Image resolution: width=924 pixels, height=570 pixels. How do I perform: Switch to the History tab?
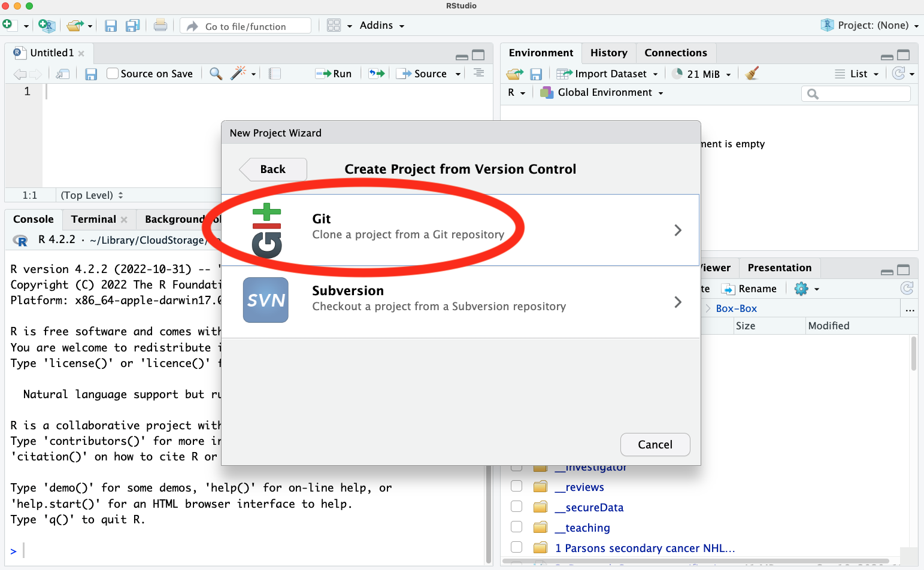pyautogui.click(x=608, y=53)
